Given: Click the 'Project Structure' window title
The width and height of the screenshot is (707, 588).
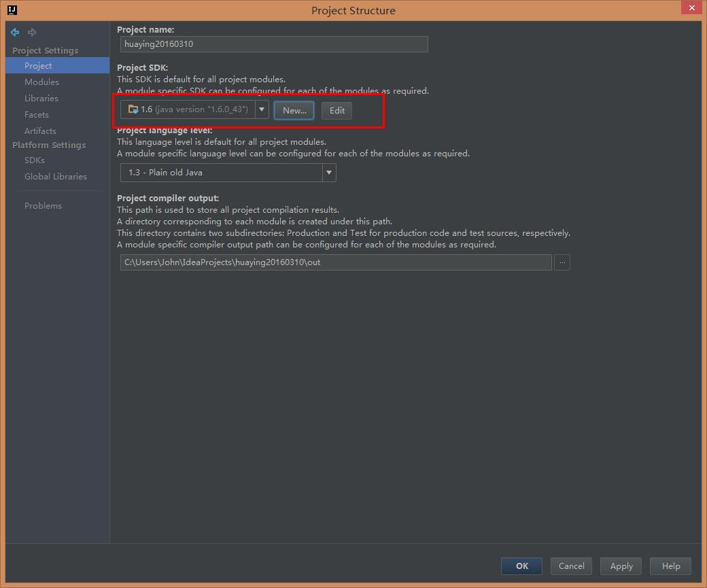Looking at the screenshot, I should point(353,10).
